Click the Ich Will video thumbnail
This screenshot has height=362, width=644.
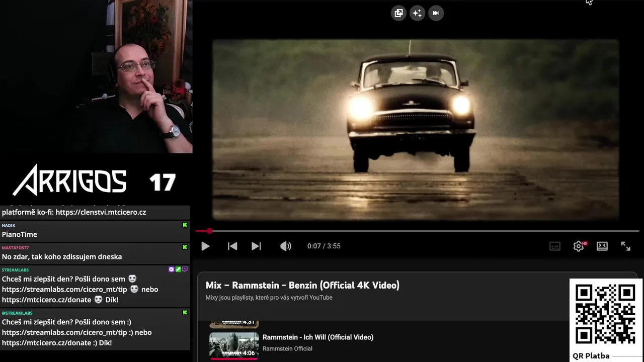point(234,345)
